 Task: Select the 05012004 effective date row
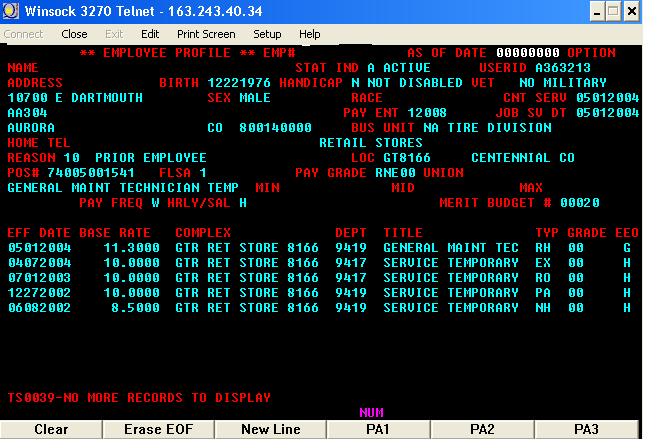click(38, 248)
